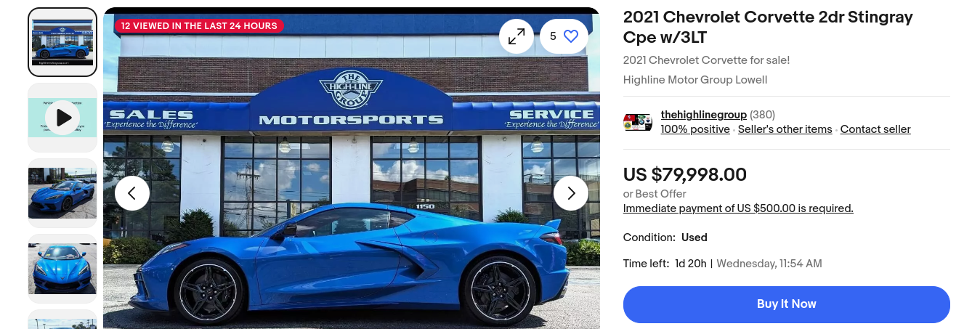Go back to the previous gallery photo

pos(132,193)
